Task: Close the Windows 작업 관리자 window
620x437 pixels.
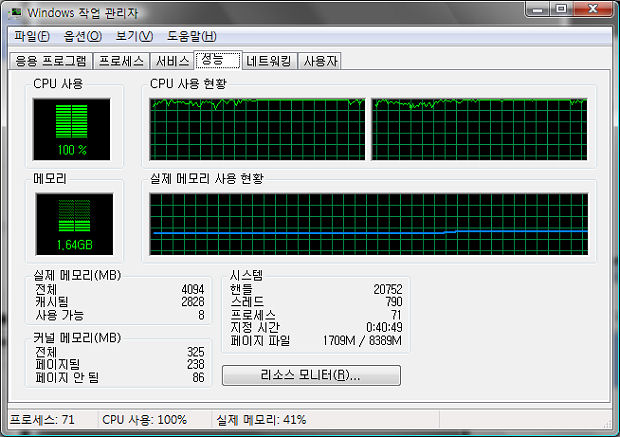Action: point(592,9)
